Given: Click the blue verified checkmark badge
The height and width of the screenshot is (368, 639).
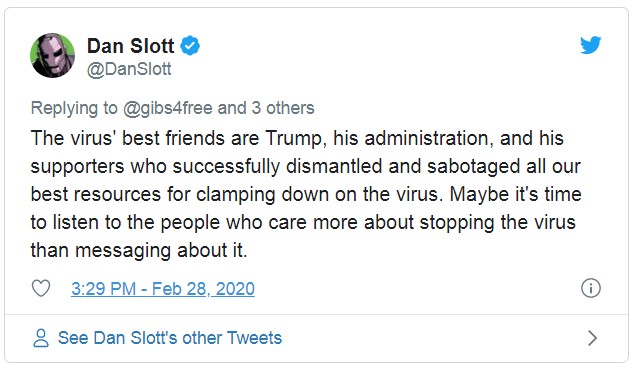Looking at the screenshot, I should tap(190, 45).
